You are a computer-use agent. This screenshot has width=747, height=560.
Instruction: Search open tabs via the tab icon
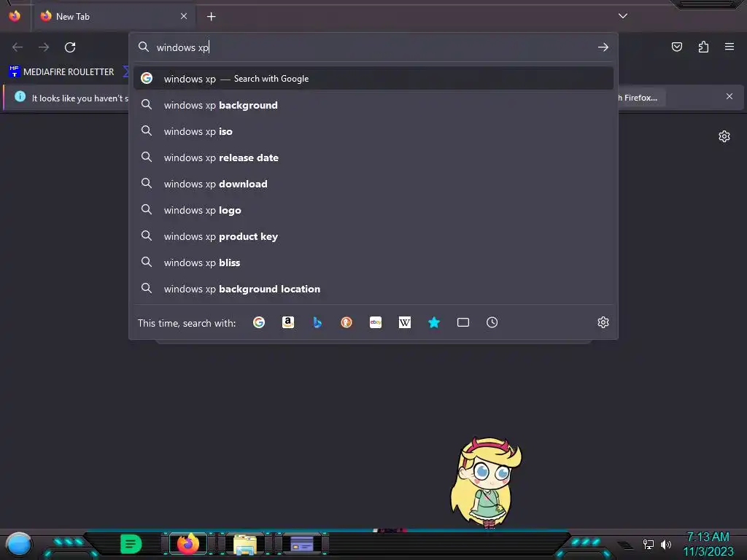point(463,322)
